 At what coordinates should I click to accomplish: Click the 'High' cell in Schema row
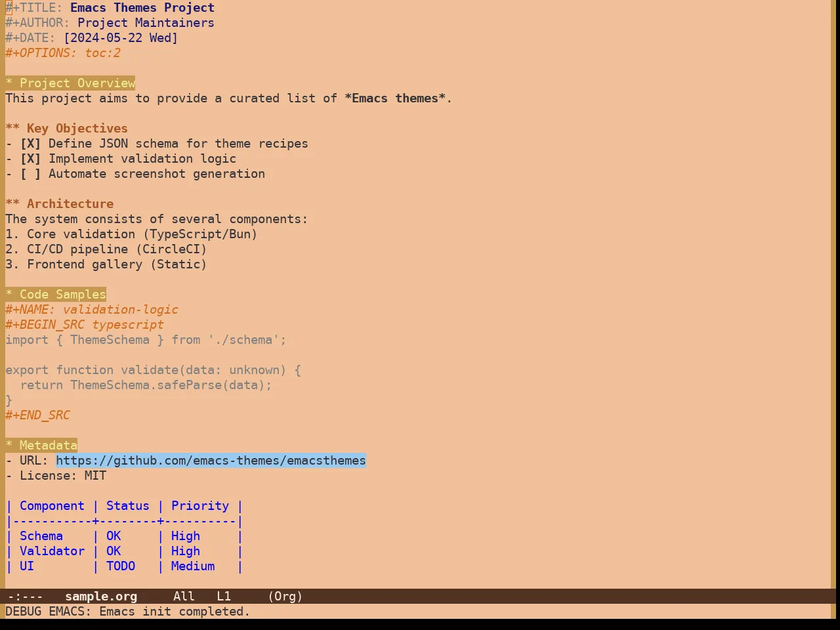click(186, 536)
